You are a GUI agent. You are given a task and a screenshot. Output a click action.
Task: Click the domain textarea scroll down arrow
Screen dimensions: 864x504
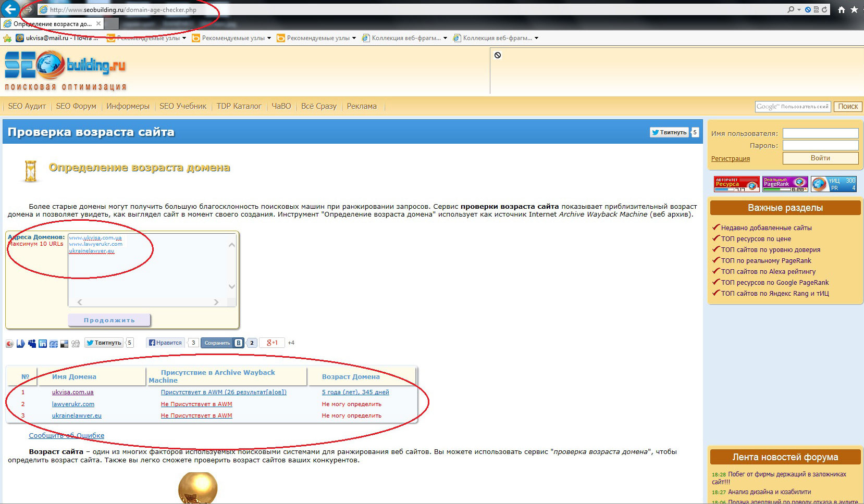(x=232, y=286)
